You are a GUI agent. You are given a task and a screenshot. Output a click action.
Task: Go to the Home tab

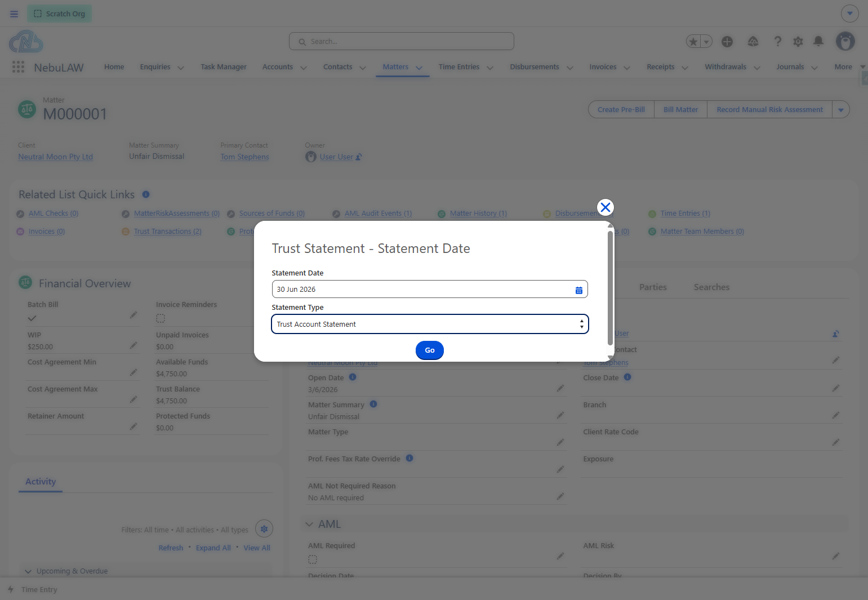pos(114,67)
